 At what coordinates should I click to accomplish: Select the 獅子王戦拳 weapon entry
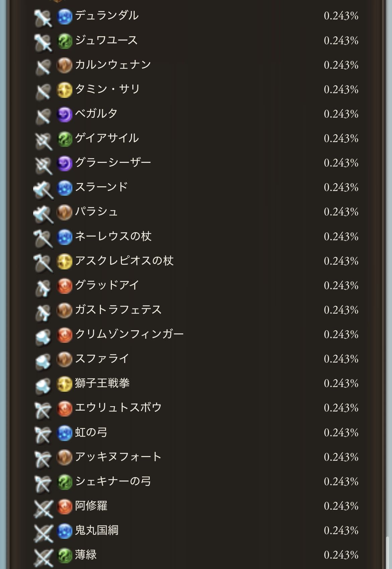pos(196,383)
